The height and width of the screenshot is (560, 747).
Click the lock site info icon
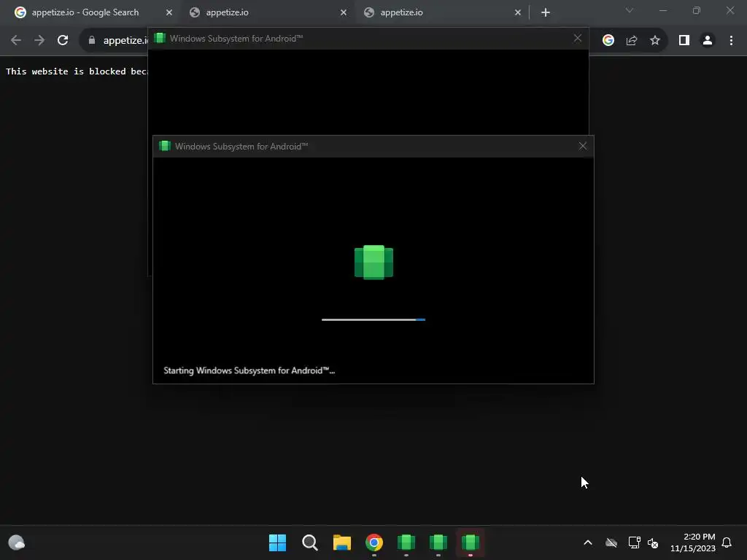pos(92,40)
